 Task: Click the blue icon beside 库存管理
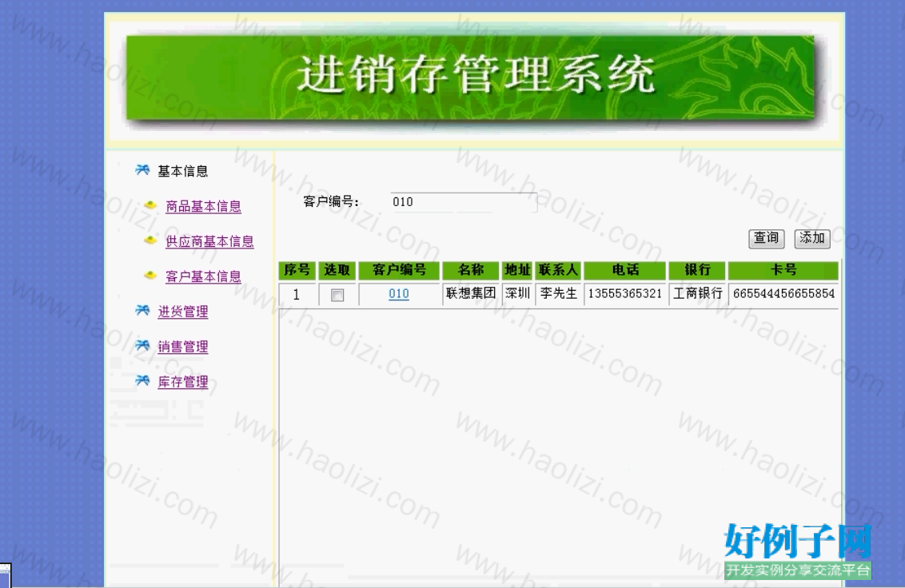(x=142, y=381)
